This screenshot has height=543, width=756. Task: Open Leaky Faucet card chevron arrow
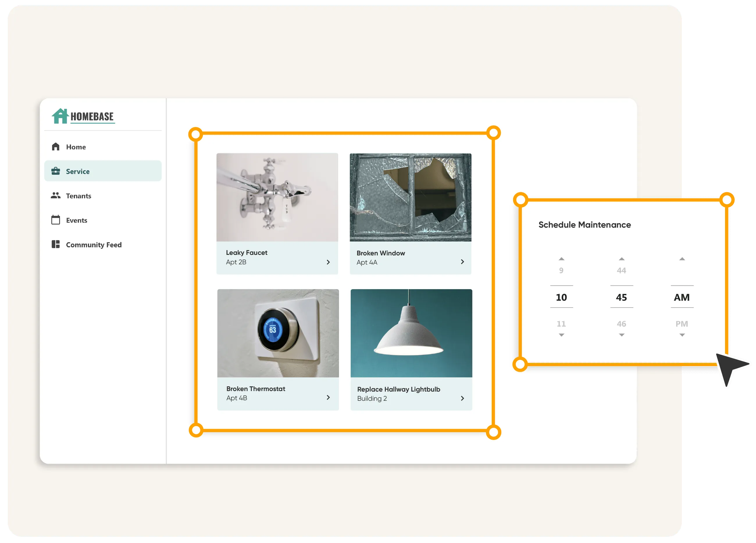click(x=328, y=262)
